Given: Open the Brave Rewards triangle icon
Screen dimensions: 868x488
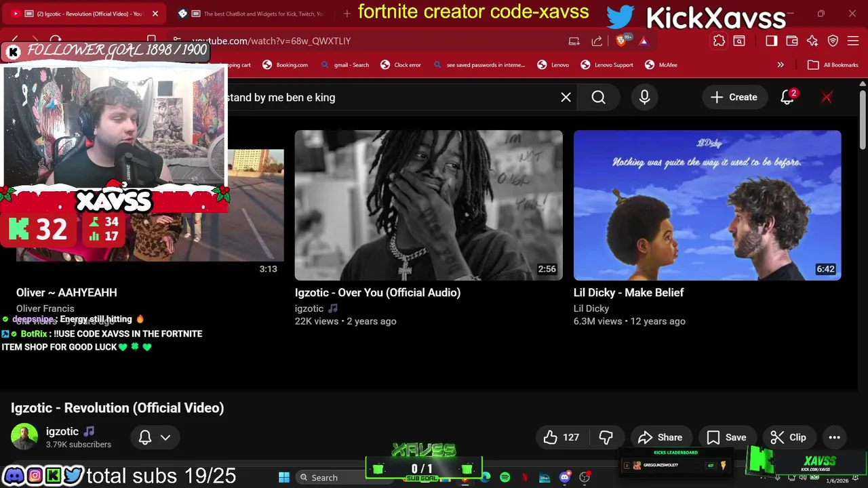Looking at the screenshot, I should [x=643, y=41].
